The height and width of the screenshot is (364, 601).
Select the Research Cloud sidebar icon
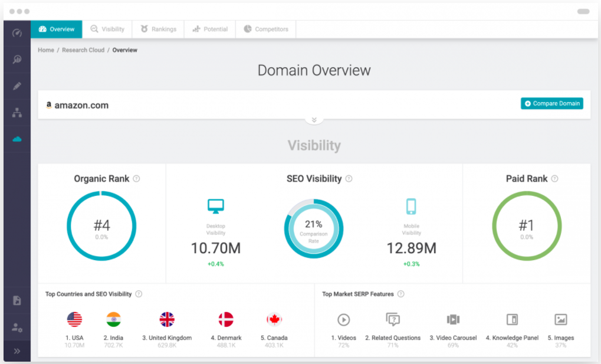tap(17, 139)
